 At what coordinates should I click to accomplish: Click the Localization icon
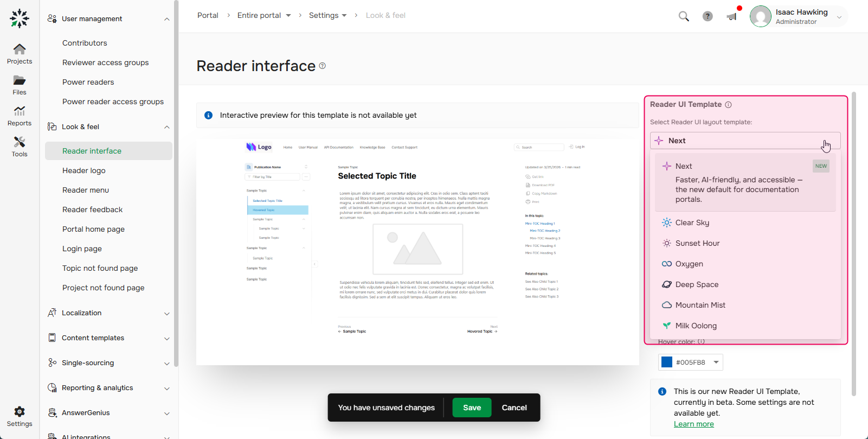pos(52,313)
